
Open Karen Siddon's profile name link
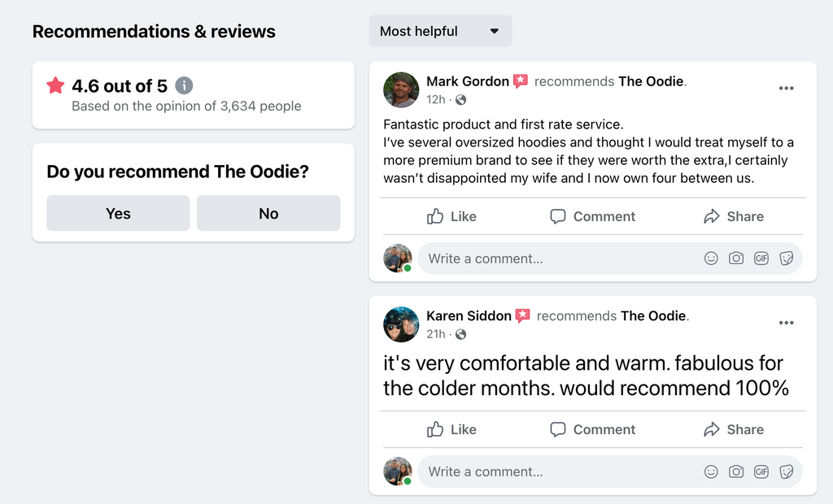(x=469, y=316)
